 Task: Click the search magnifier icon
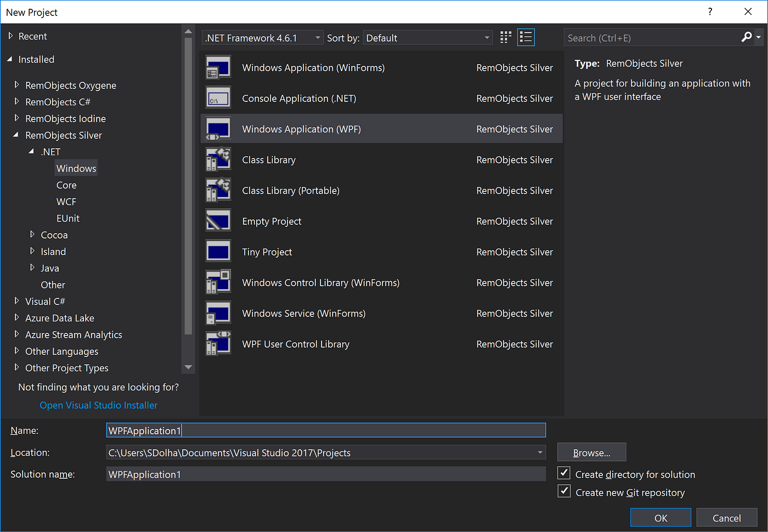click(746, 37)
